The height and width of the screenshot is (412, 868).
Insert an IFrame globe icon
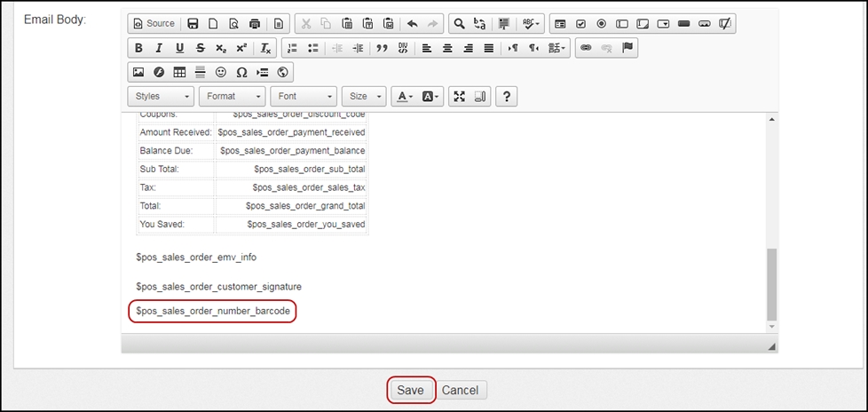(282, 72)
